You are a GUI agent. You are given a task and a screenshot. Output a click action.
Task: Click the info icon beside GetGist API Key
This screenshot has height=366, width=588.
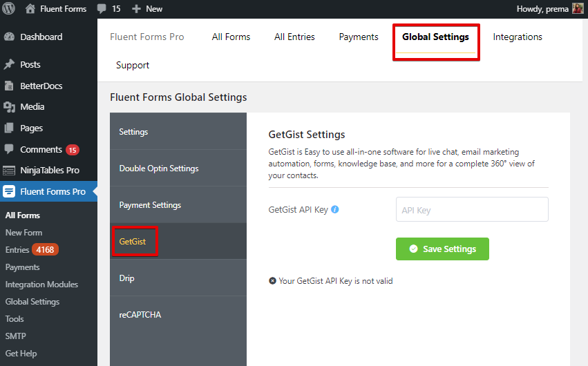coord(335,209)
